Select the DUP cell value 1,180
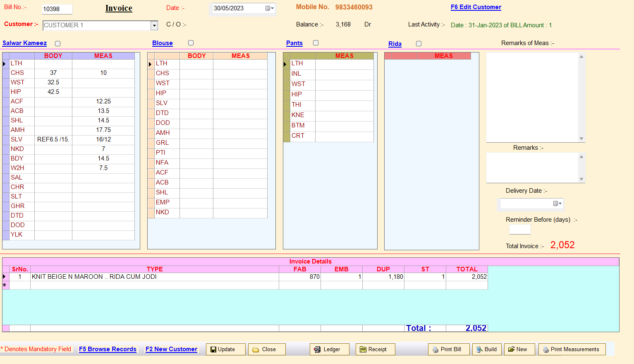634x364 pixels. [x=383, y=277]
